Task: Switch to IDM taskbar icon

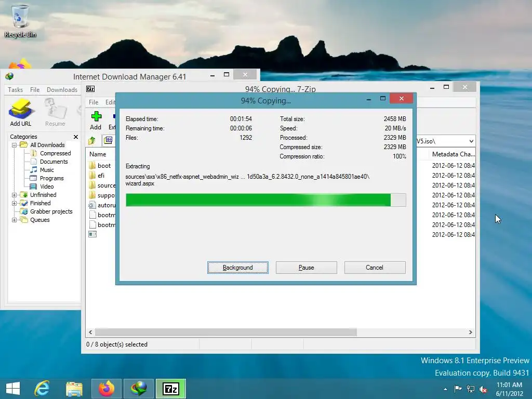Action: pyautogui.click(x=139, y=389)
